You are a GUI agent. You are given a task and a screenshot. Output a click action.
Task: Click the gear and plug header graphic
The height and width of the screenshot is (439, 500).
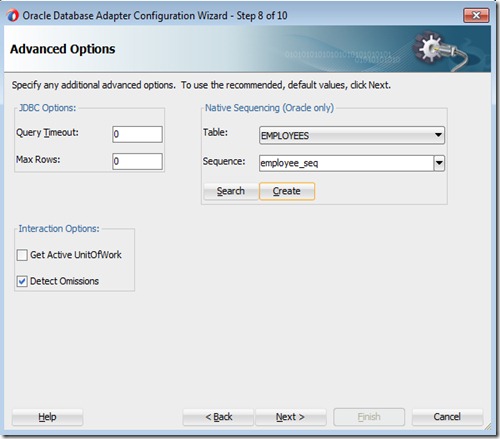coord(440,50)
